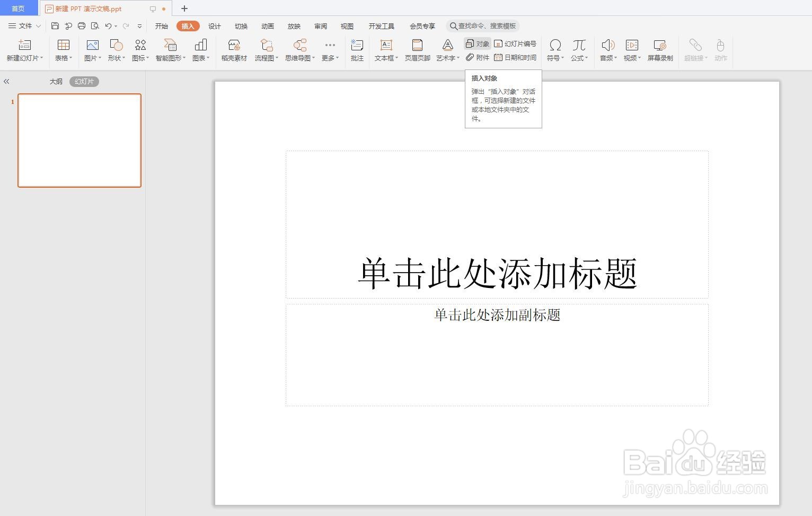
Task: Open the Review (审阅) tab
Action: pos(321,26)
